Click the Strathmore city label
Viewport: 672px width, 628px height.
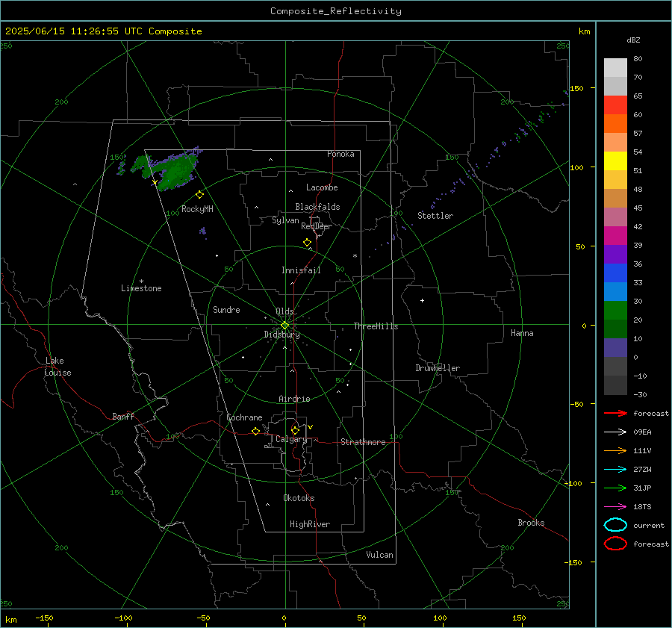point(363,442)
